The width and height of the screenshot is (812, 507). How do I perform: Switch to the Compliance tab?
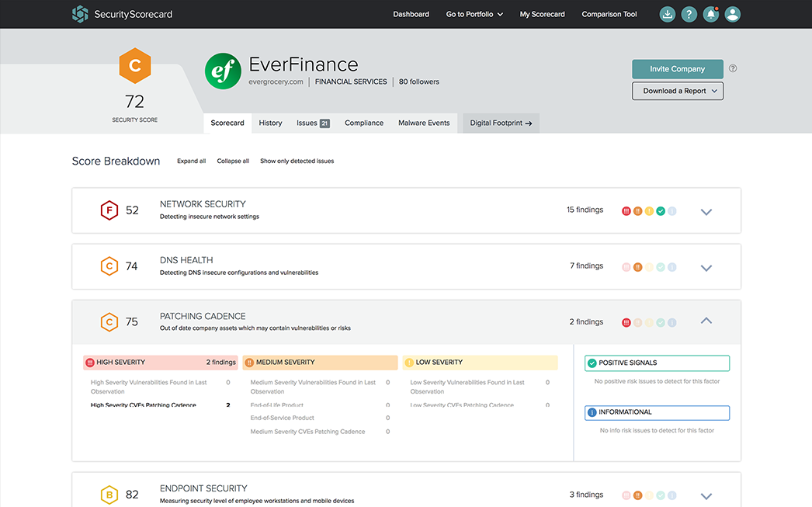364,123
